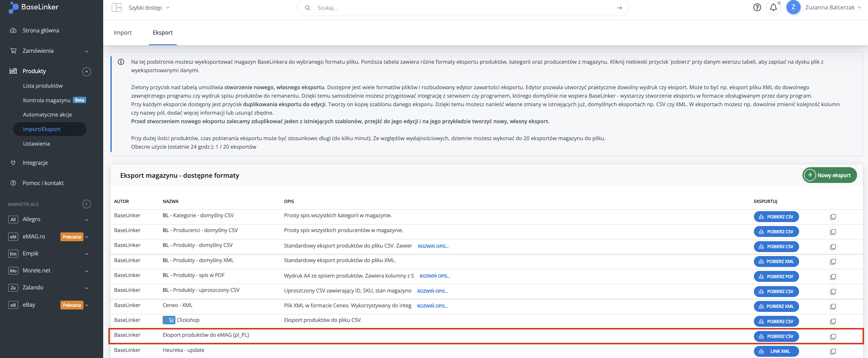Duplicate the Produkty - spis w PDF export
The width and height of the screenshot is (868, 358).
(832, 277)
